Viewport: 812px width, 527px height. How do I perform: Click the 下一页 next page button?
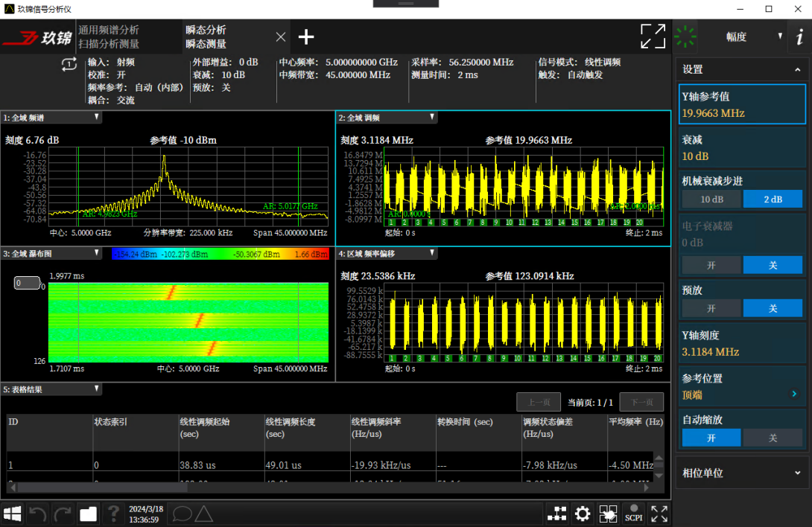tap(641, 402)
